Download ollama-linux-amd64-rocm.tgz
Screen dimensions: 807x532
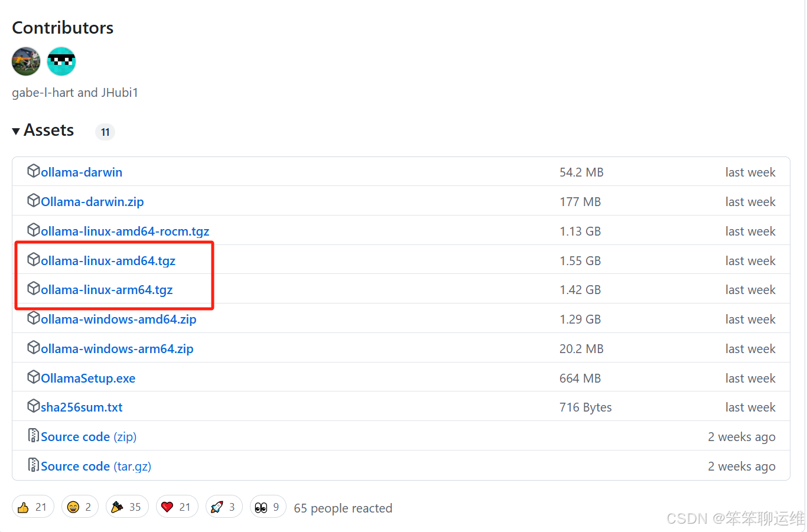pyautogui.click(x=125, y=231)
